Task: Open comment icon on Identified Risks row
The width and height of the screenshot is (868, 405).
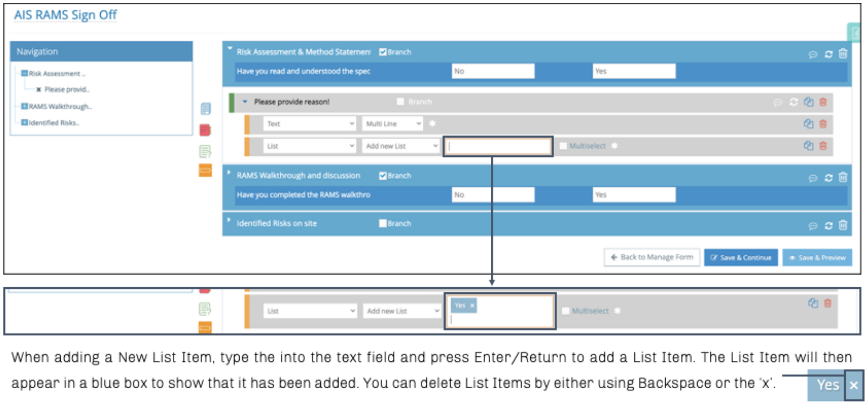Action: click(813, 225)
